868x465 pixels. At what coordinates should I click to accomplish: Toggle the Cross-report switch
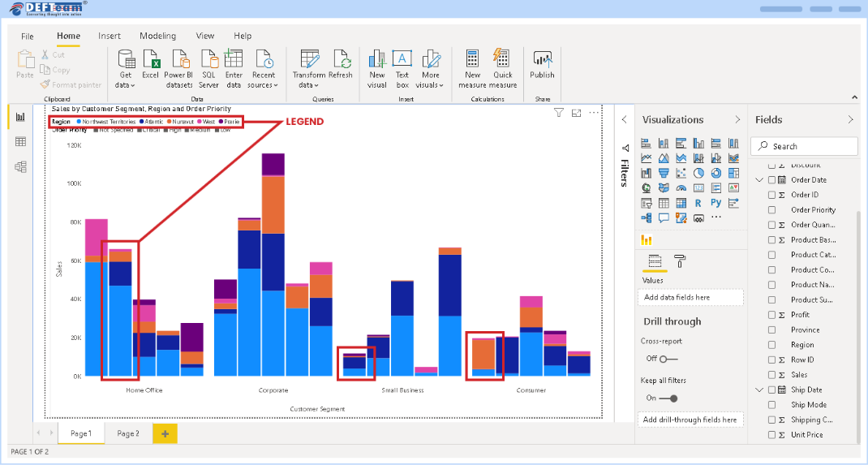point(668,359)
